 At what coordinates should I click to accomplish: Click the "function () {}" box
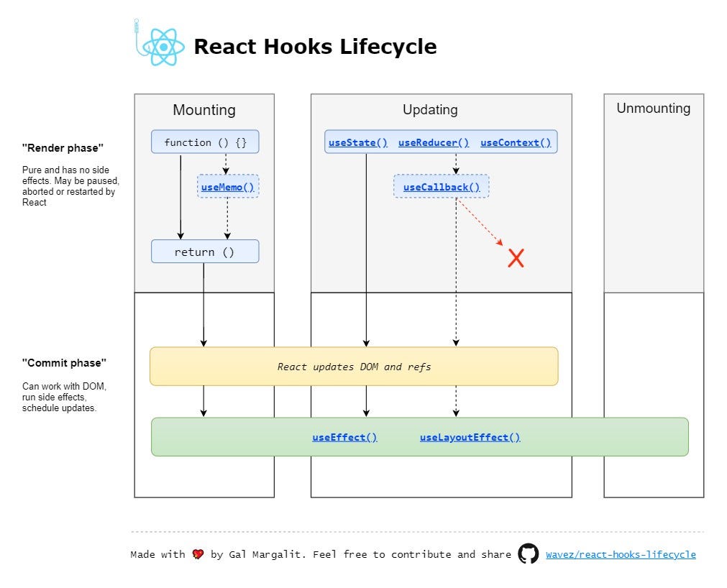[x=205, y=142]
